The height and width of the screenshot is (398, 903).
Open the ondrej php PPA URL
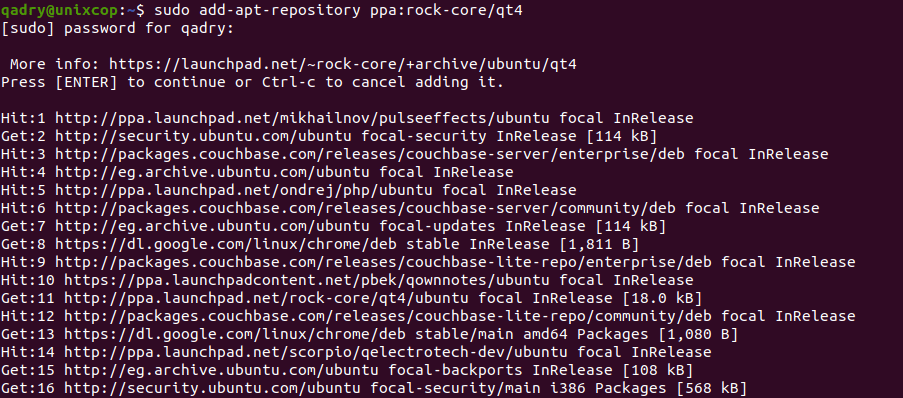[x=244, y=190]
